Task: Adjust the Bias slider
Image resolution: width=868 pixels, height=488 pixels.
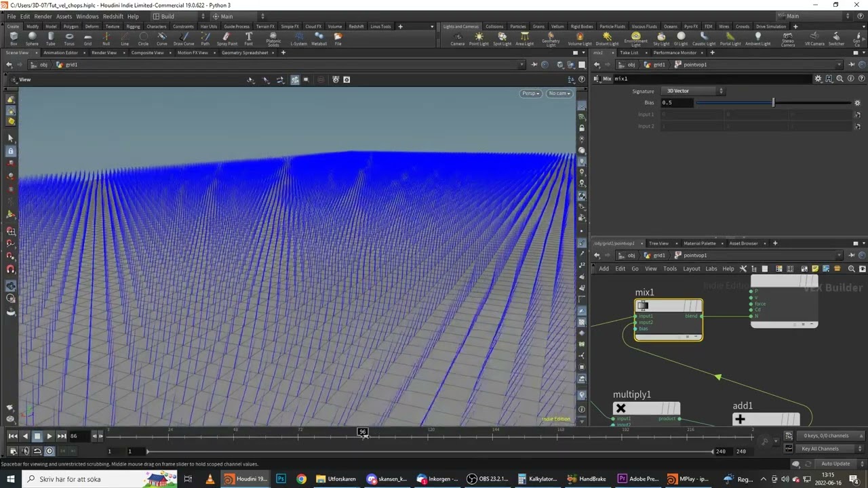Action: [773, 102]
